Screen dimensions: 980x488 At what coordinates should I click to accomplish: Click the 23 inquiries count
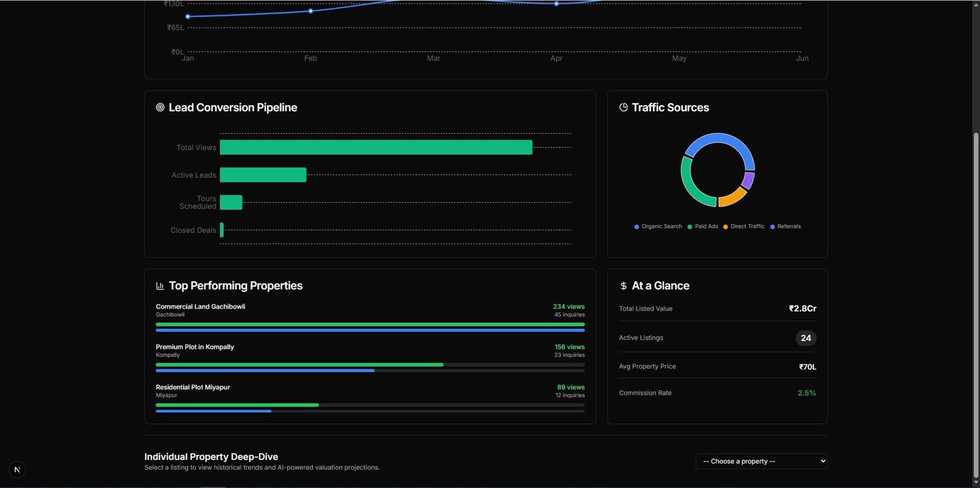[570, 355]
